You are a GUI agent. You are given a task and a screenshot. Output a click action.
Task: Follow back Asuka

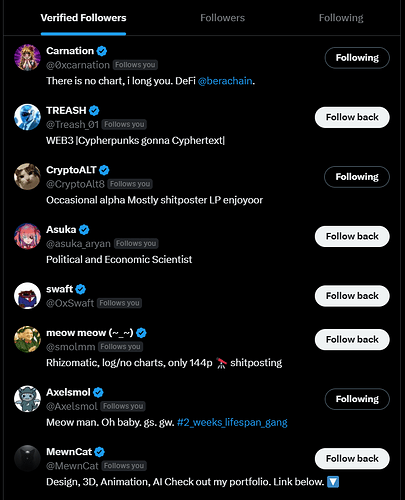pos(352,236)
